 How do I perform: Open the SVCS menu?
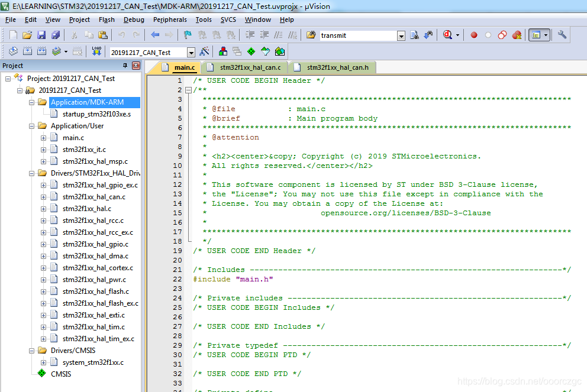228,20
